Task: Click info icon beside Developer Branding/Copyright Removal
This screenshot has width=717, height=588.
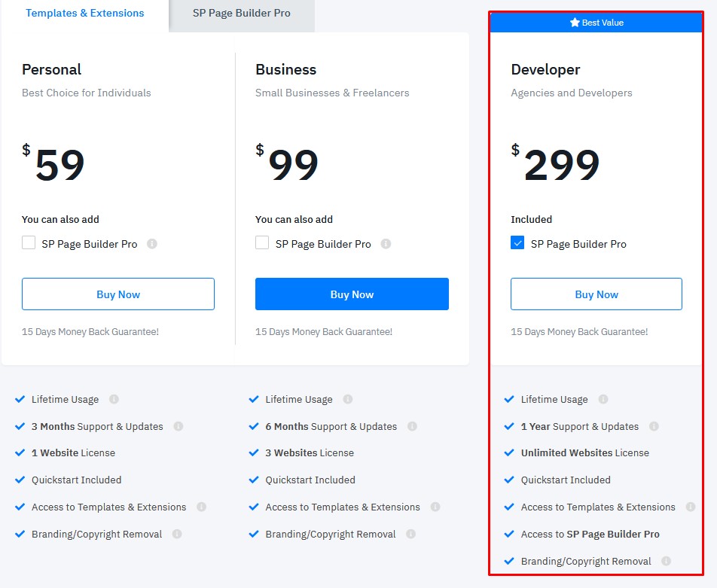Action: point(667,561)
